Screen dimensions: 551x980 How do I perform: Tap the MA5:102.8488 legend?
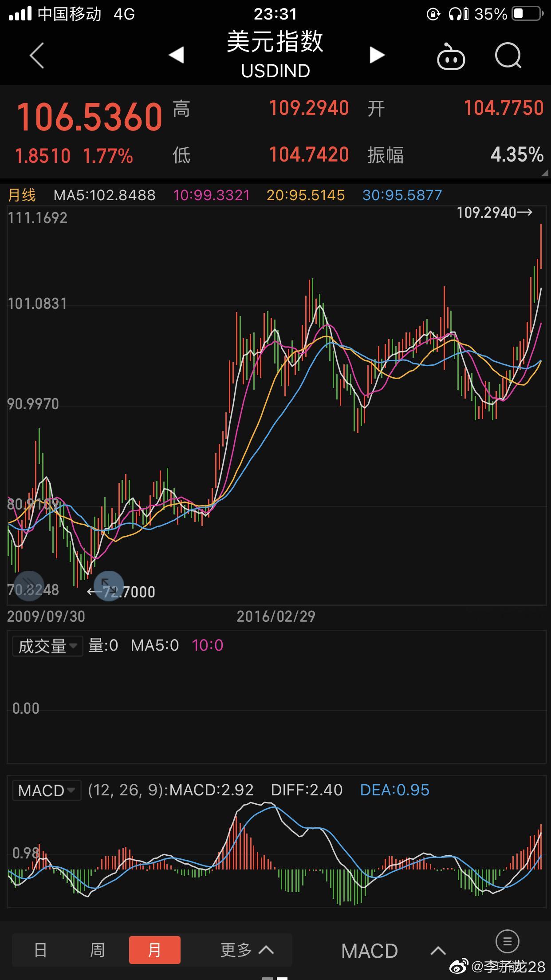click(104, 195)
